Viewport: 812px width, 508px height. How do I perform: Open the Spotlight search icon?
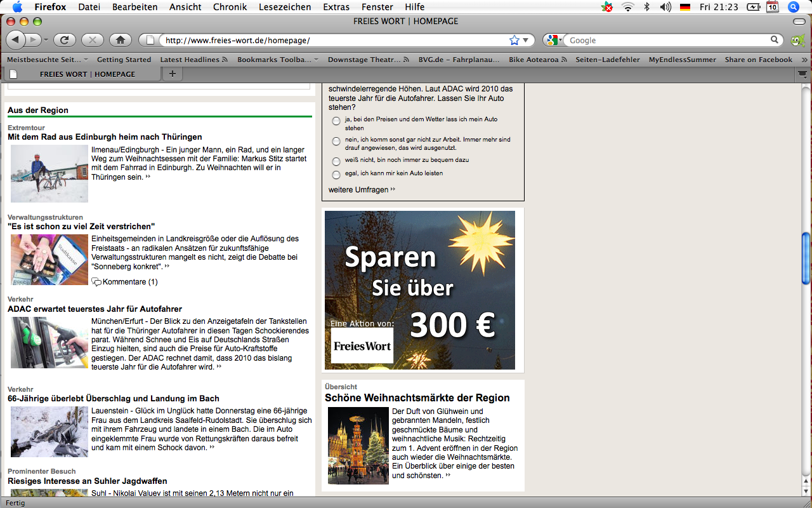[793, 7]
